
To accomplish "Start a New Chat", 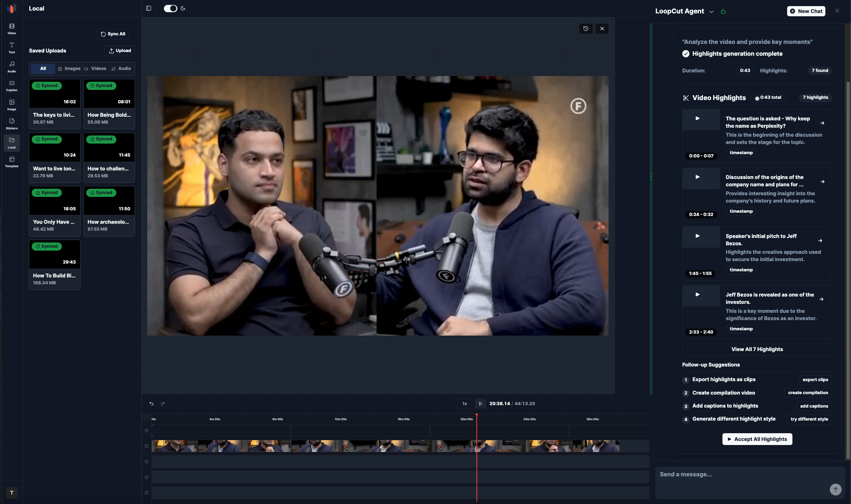I will [x=806, y=11].
